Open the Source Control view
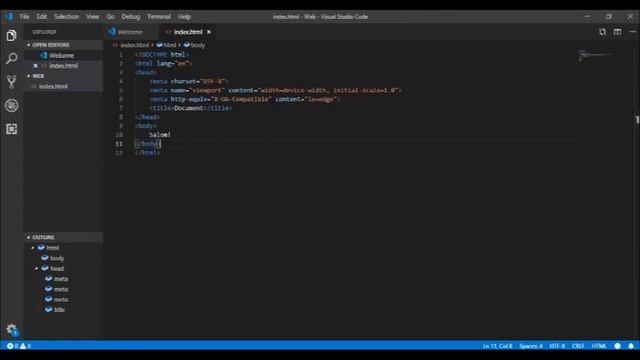The width and height of the screenshot is (640, 360). pos(11,82)
